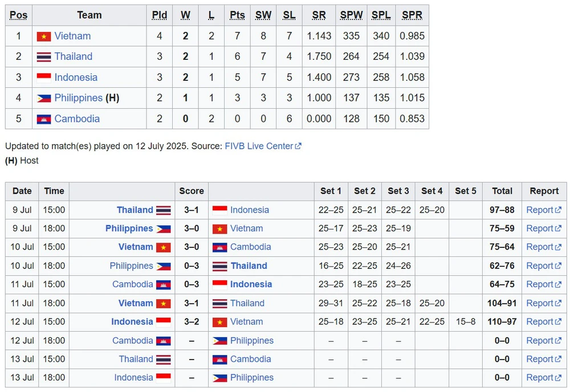The height and width of the screenshot is (392, 570).
Task: Open Vietnam team link in standings
Action: 72,36
